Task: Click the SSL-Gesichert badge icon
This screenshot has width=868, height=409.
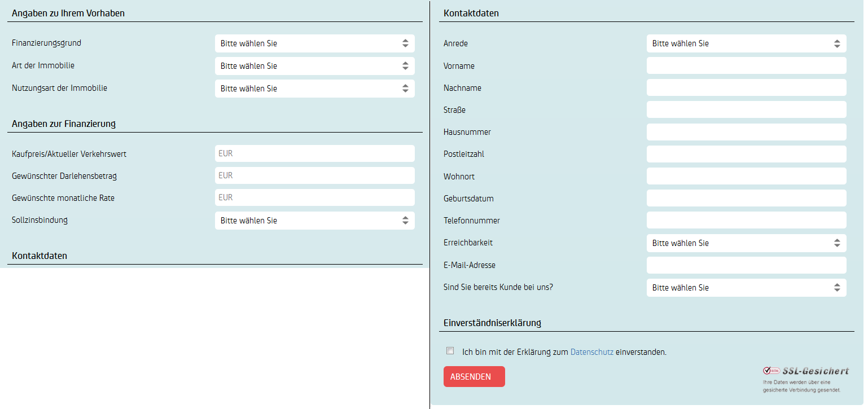Action: pyautogui.click(x=771, y=371)
